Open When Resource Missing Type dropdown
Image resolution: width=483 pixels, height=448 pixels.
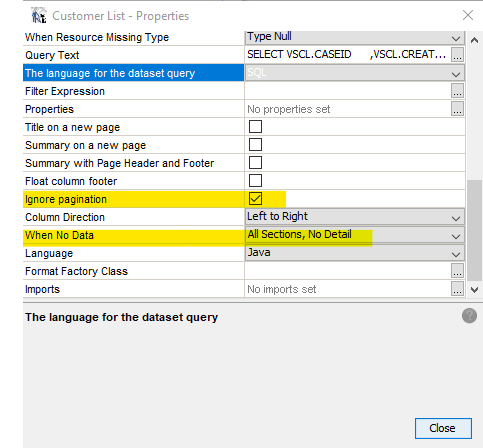coord(355,37)
